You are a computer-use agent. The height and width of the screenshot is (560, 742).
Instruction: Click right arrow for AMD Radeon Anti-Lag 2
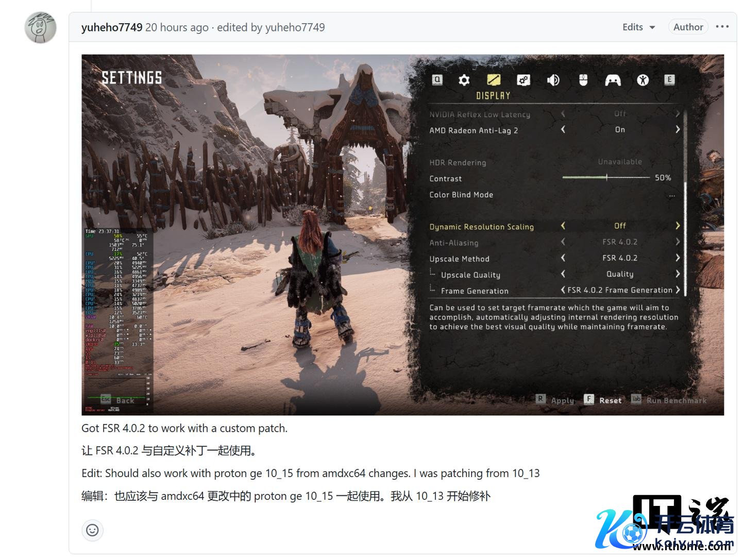678,130
